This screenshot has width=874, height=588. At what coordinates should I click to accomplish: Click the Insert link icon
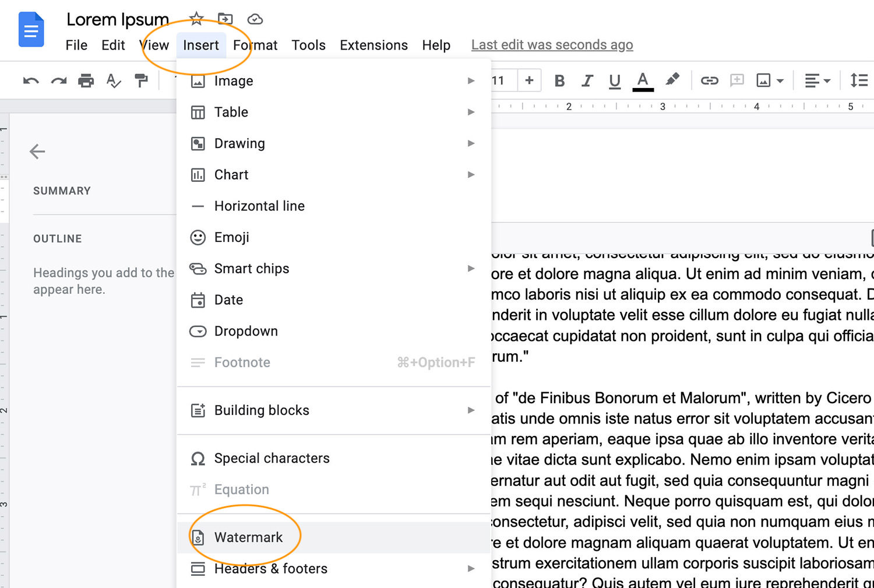(710, 80)
